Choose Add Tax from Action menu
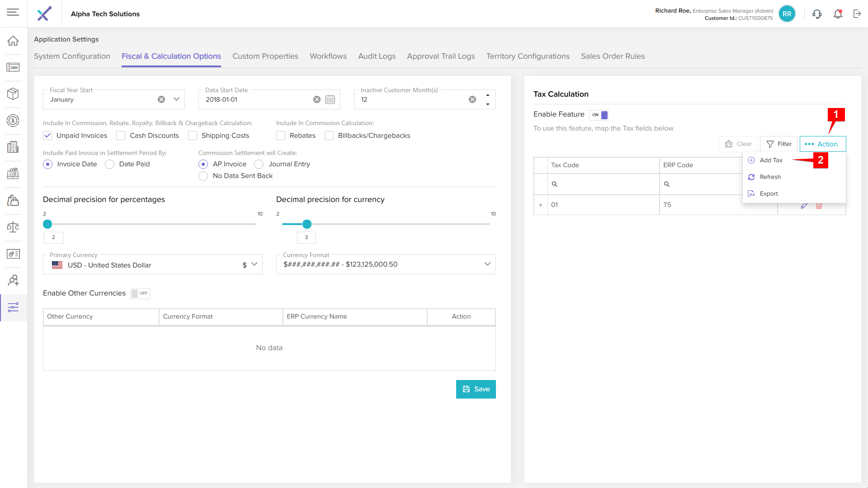This screenshot has width=868, height=488. pyautogui.click(x=771, y=160)
